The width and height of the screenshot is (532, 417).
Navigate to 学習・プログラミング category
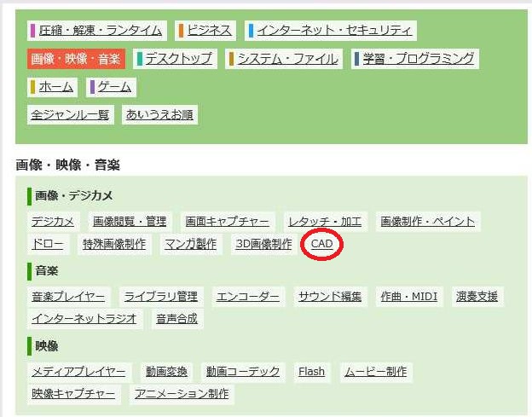click(414, 59)
